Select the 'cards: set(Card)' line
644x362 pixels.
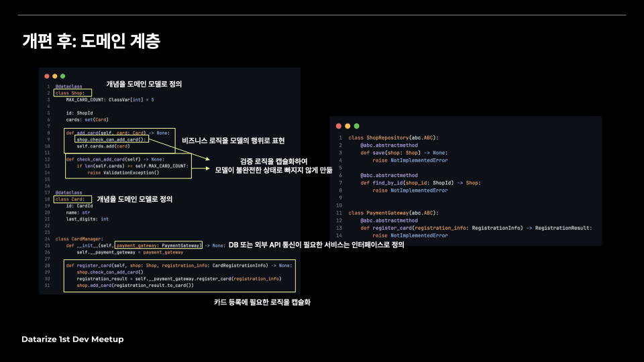coord(87,120)
